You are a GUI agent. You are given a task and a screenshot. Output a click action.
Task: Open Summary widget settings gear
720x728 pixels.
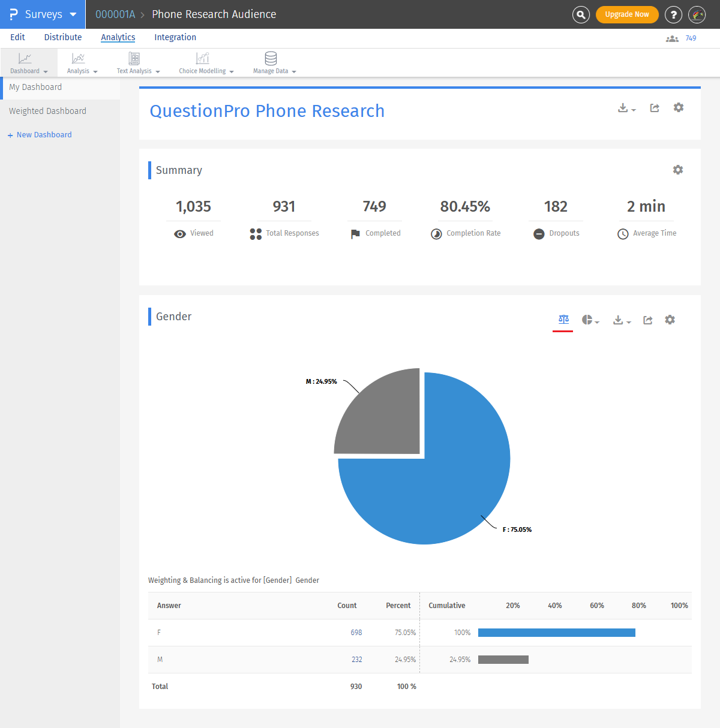pos(678,170)
